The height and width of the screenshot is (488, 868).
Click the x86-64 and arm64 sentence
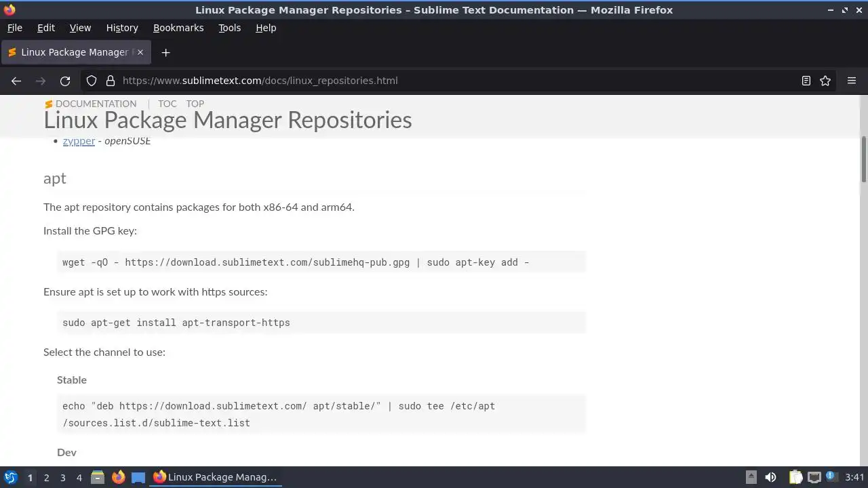click(x=199, y=207)
